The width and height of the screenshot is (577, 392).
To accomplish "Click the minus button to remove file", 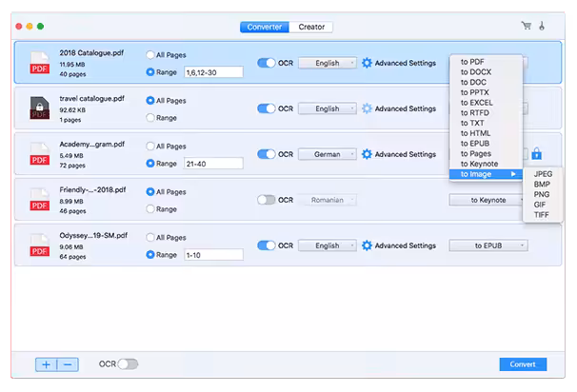I will click(x=68, y=364).
